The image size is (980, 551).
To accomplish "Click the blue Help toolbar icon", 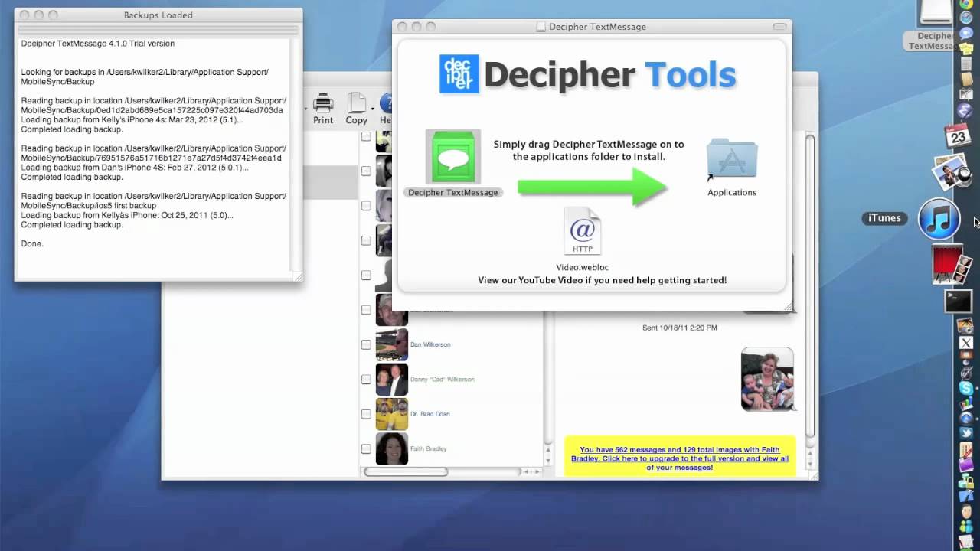I will [x=387, y=103].
